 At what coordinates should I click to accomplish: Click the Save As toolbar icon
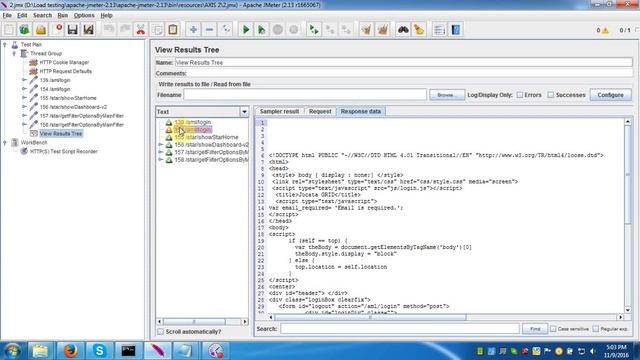(x=89, y=29)
